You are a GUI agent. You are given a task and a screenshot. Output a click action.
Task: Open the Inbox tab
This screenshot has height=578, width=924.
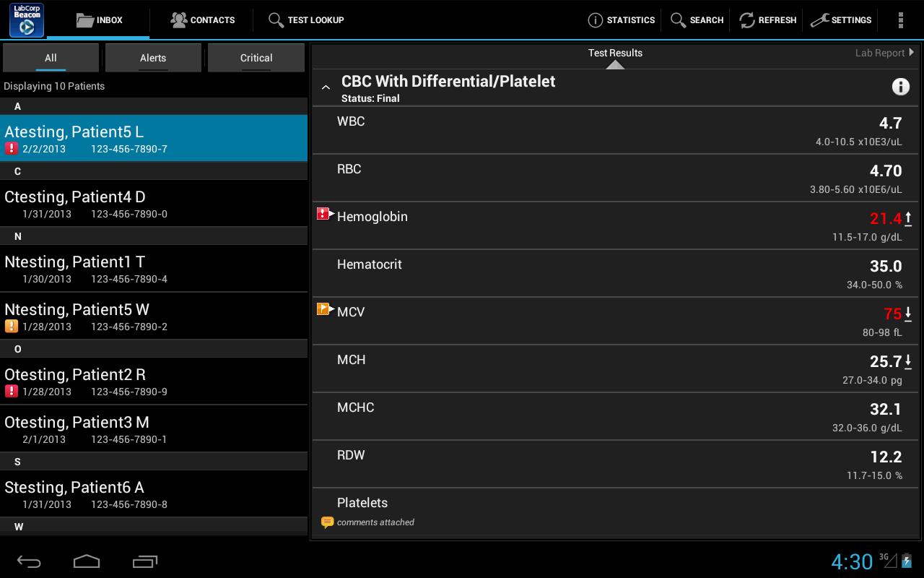click(100, 20)
